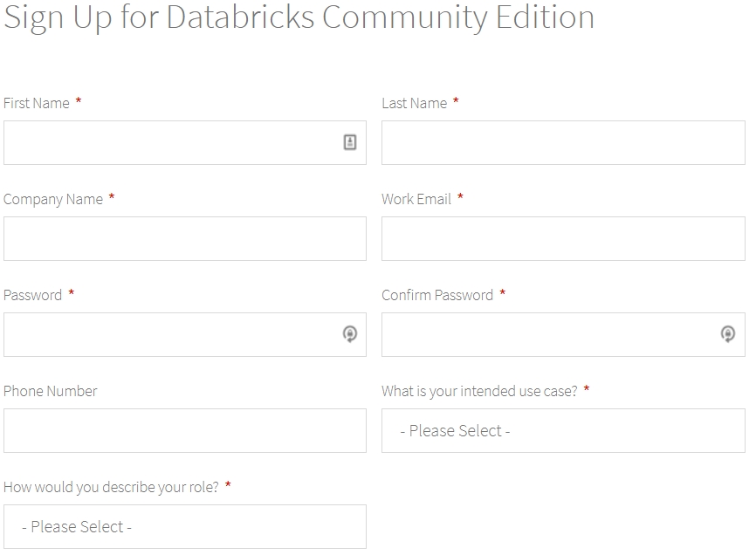Place cursor in the Password field
Viewport: 756px width, 555px height.
(x=170, y=335)
